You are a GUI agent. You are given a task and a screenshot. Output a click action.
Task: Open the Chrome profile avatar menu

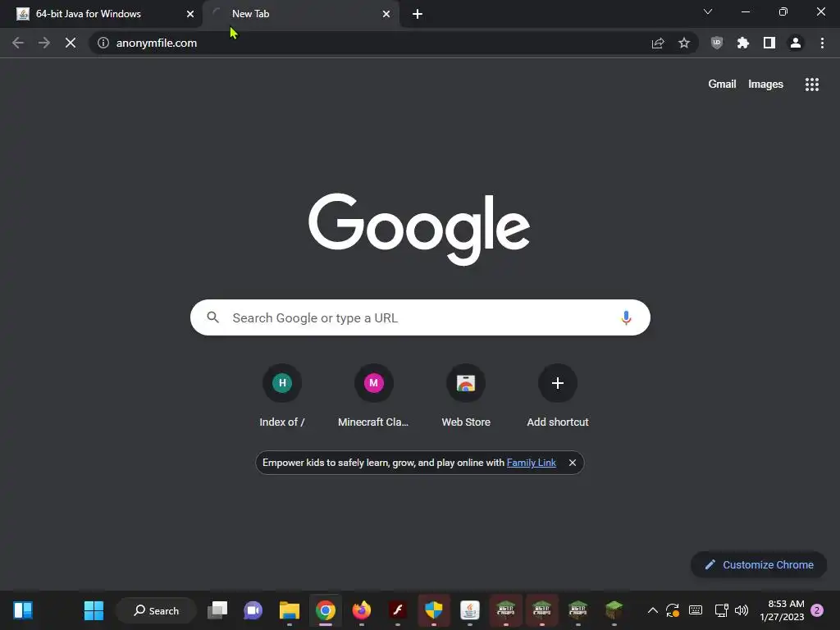pos(796,43)
